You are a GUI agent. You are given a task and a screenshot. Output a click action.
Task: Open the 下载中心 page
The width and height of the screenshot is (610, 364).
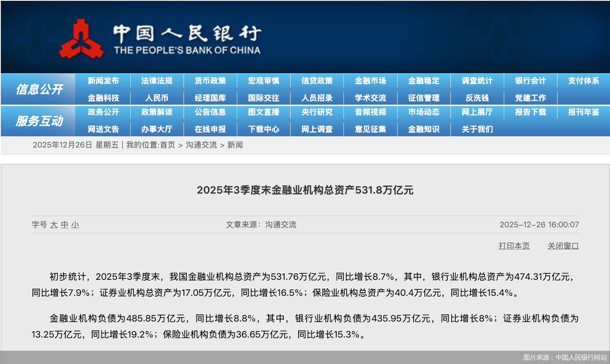click(x=263, y=129)
